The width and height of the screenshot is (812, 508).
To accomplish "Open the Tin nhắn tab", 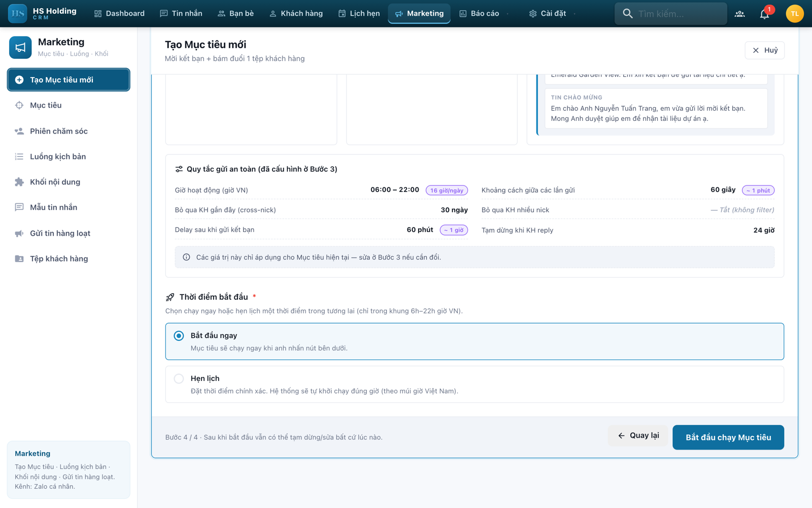I will point(181,13).
